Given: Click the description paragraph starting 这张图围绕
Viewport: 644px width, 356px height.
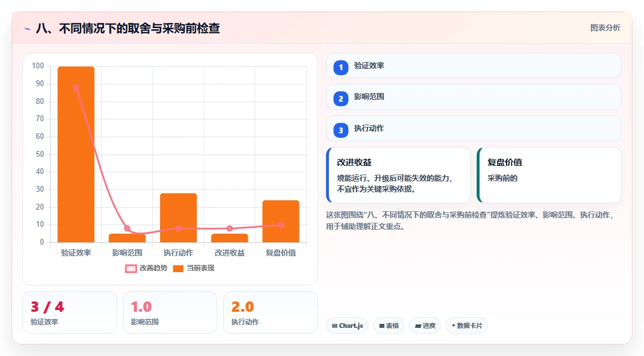Looking at the screenshot, I should [471, 220].
